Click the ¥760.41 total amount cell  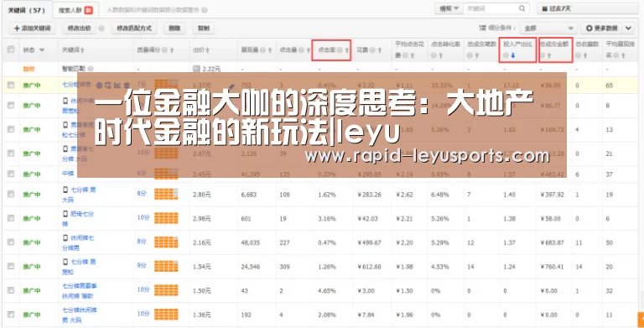pos(553,267)
